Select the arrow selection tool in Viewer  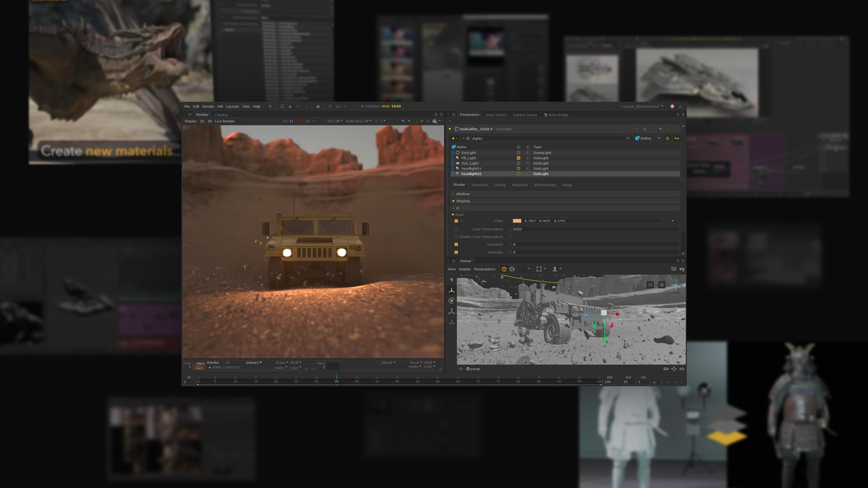pyautogui.click(x=451, y=280)
